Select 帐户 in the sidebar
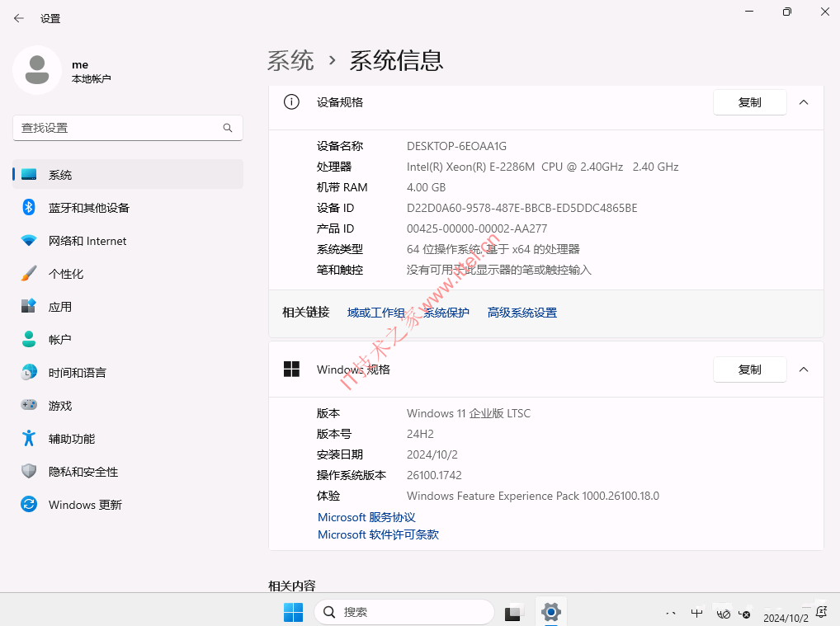 point(128,340)
